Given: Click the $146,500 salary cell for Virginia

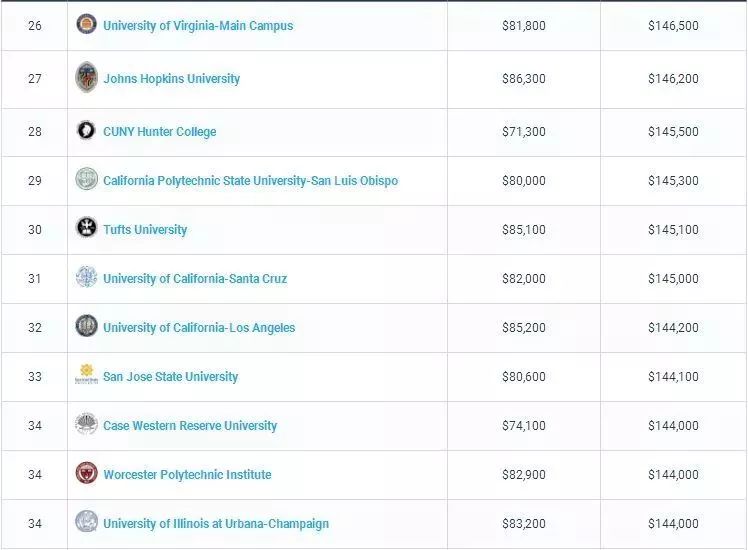Looking at the screenshot, I should [673, 25].
